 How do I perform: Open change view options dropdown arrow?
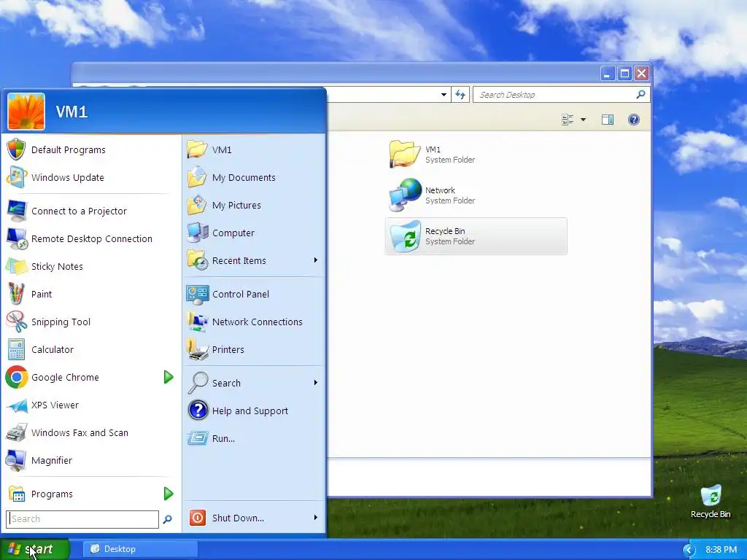(x=583, y=120)
